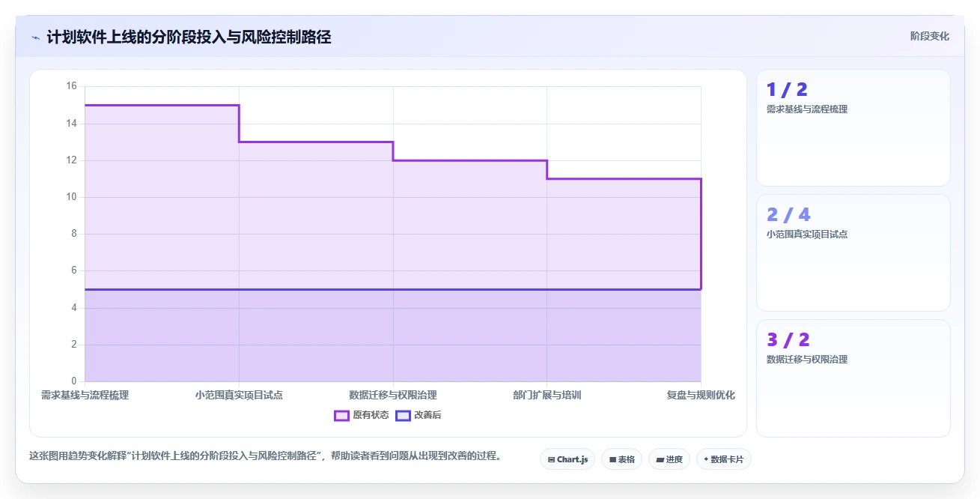Click x-axis label 小范围真实项目试点

click(239, 395)
